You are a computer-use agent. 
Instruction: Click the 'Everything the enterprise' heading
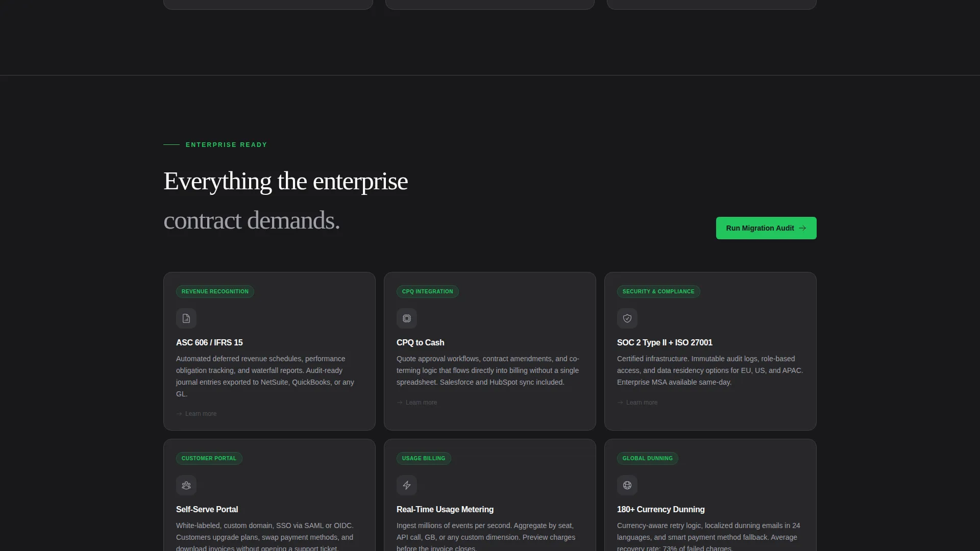285,182
